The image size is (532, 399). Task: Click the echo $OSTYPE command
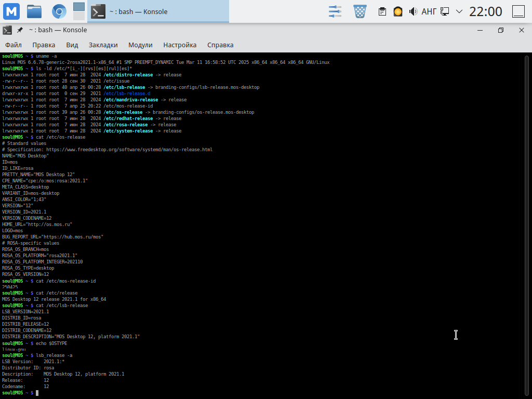coord(51,344)
